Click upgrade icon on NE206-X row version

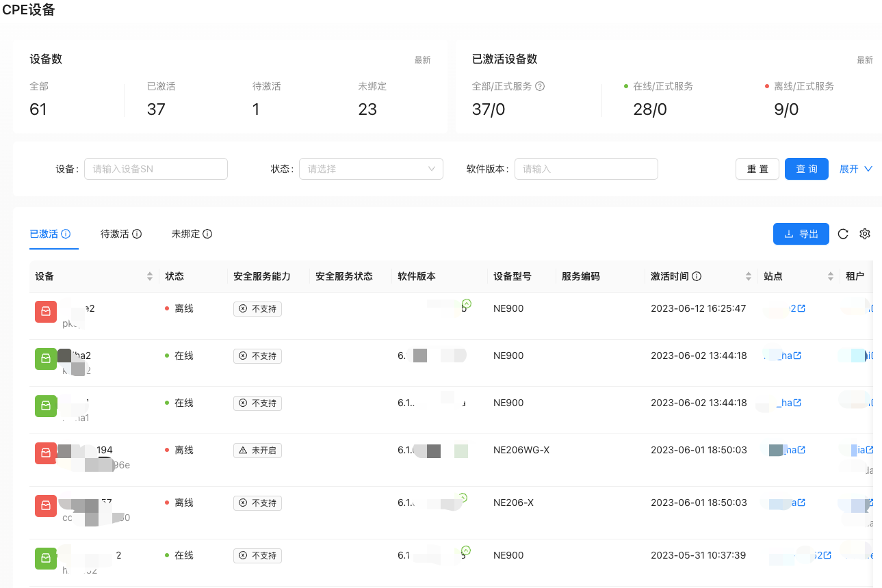coord(463,498)
